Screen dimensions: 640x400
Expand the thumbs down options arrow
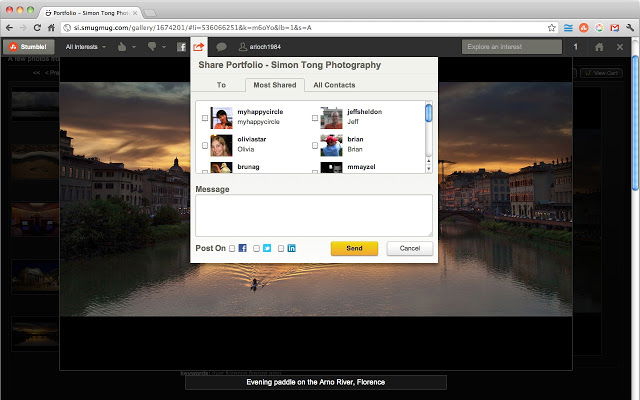tap(164, 47)
